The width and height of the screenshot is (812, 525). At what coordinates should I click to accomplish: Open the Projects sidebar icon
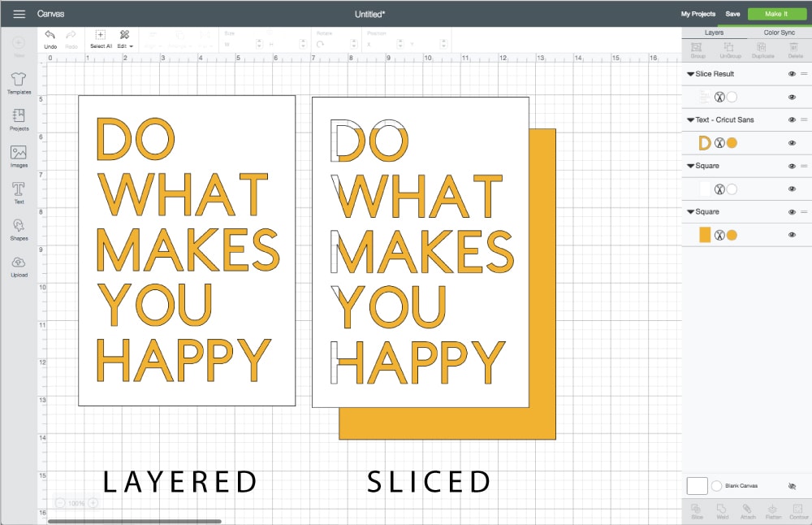[x=19, y=119]
